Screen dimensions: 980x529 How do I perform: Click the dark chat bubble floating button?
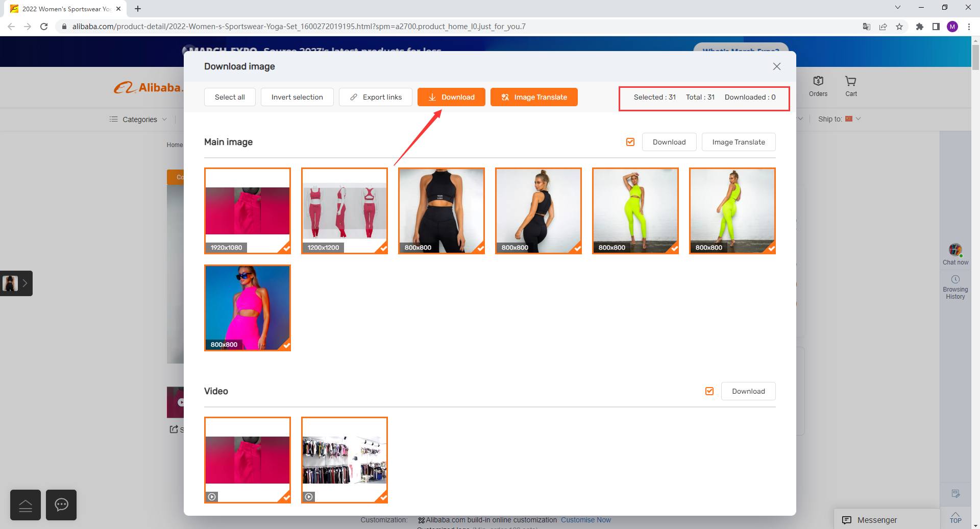pyautogui.click(x=61, y=505)
